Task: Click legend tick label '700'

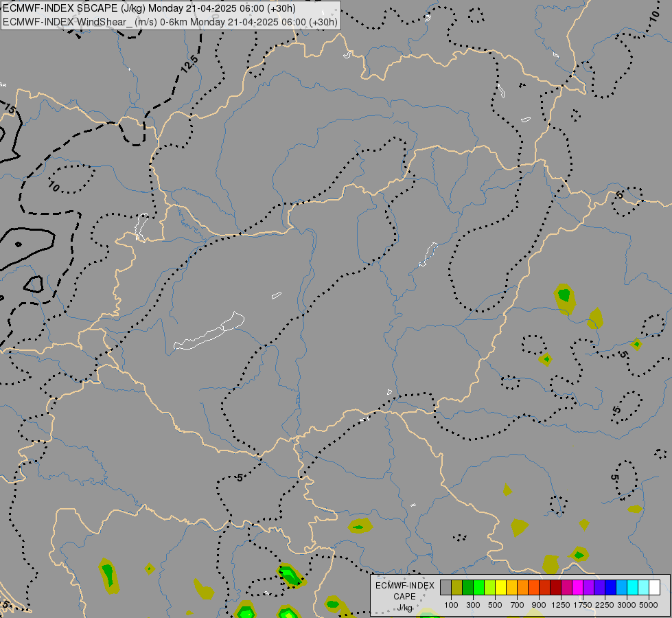Action: [x=517, y=605]
